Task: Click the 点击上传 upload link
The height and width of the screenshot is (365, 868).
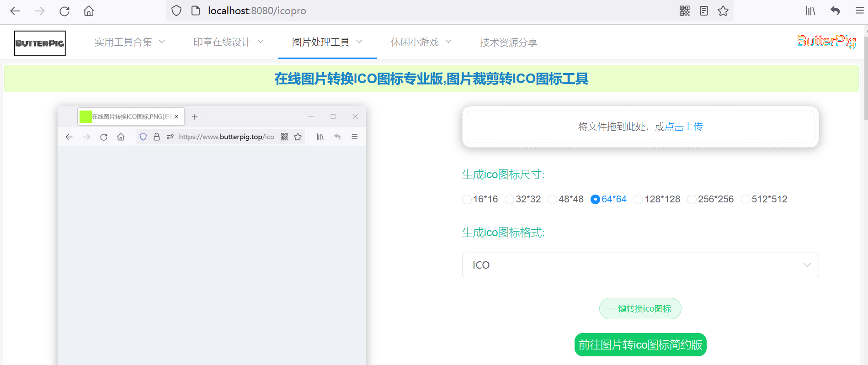Action: tap(683, 127)
